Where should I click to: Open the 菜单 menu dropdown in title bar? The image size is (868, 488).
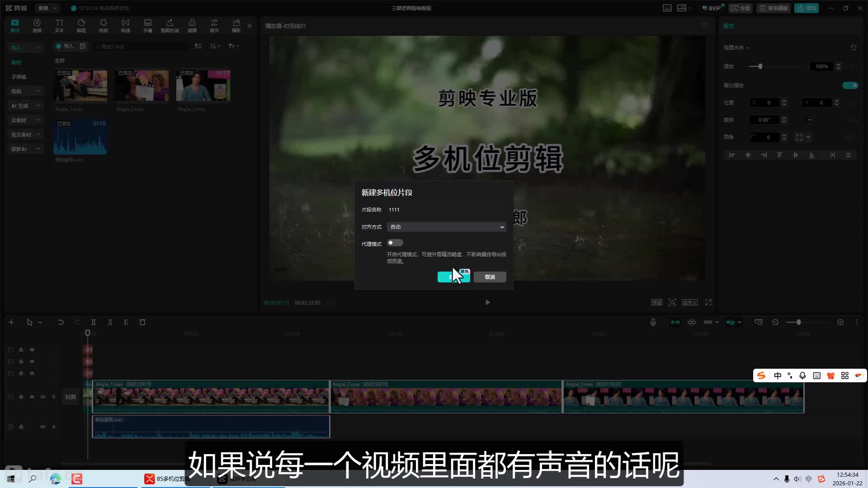pyautogui.click(x=47, y=8)
